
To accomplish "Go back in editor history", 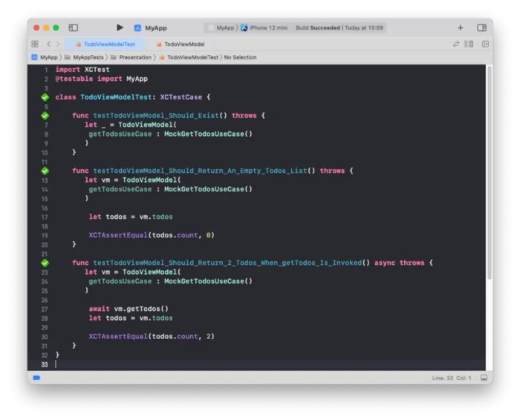I will pyautogui.click(x=48, y=44).
